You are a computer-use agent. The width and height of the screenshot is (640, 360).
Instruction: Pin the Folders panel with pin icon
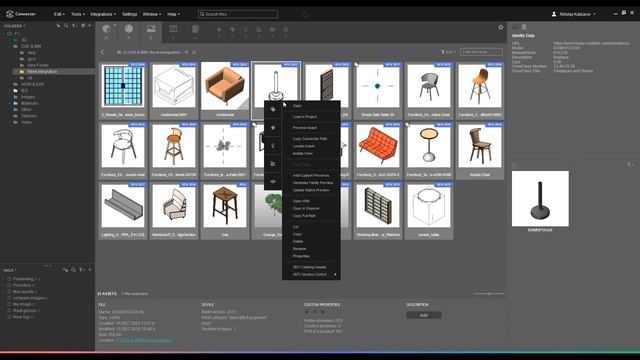pyautogui.click(x=58, y=26)
